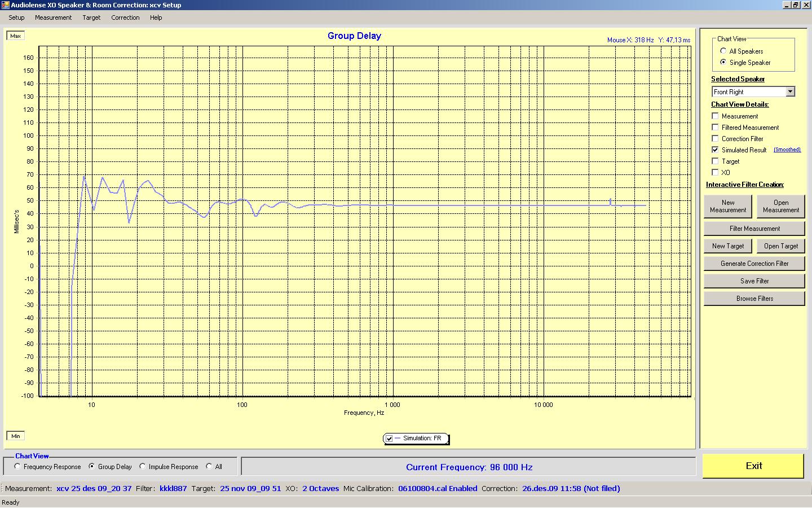Screen dimensions: 812x508
Task: Click the Ready status text
Action: [11, 502]
